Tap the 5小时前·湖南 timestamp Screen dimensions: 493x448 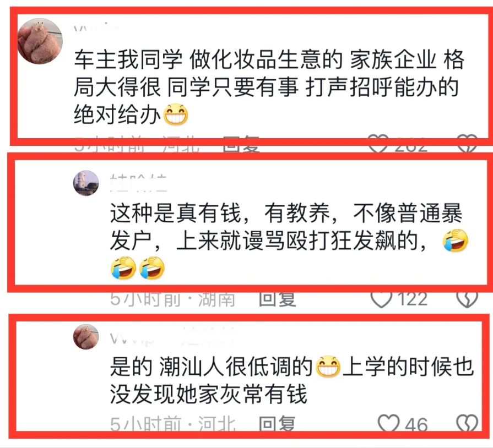[x=172, y=299]
